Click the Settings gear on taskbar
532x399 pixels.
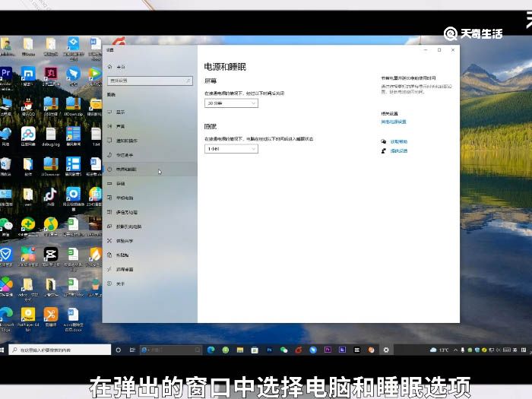(x=386, y=350)
